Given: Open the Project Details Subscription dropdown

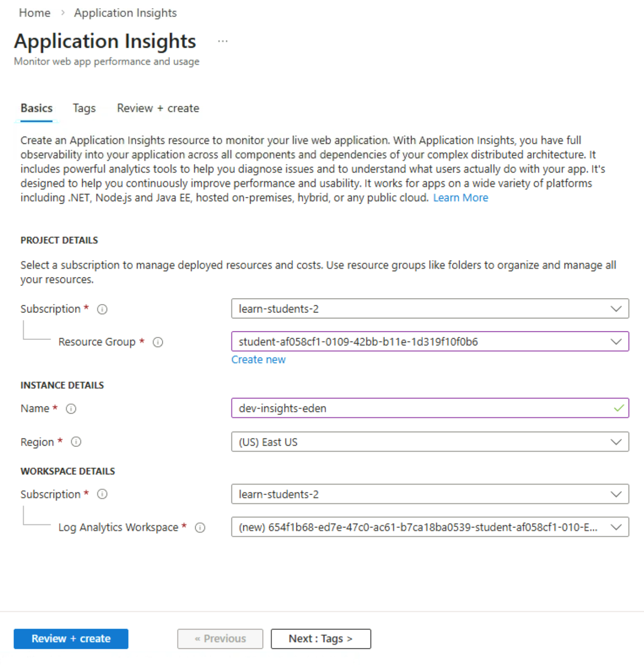Looking at the screenshot, I should pos(429,309).
